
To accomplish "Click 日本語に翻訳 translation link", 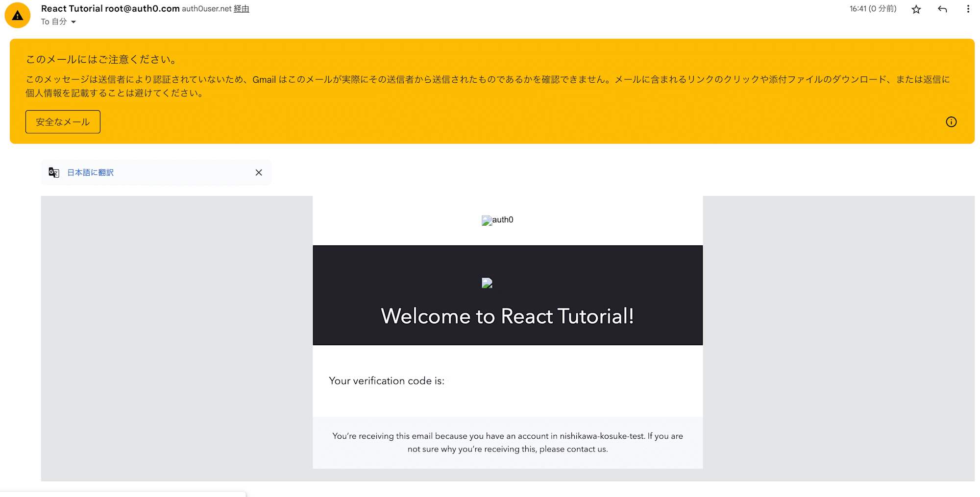I will [x=91, y=172].
